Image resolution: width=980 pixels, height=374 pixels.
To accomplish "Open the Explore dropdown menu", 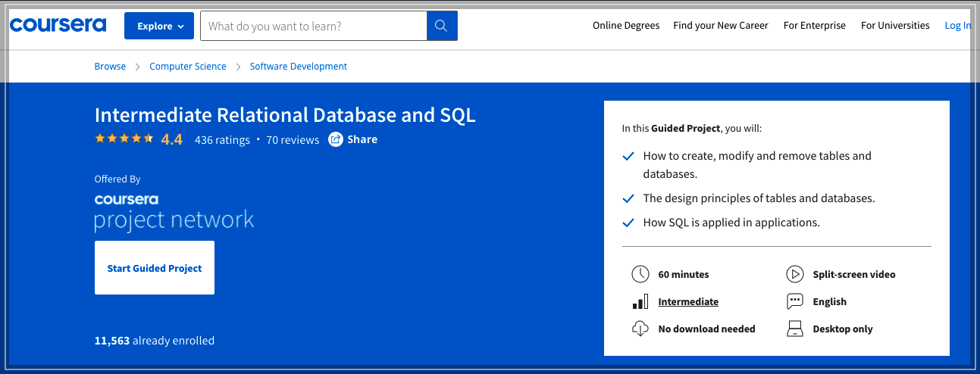I will coord(159,26).
